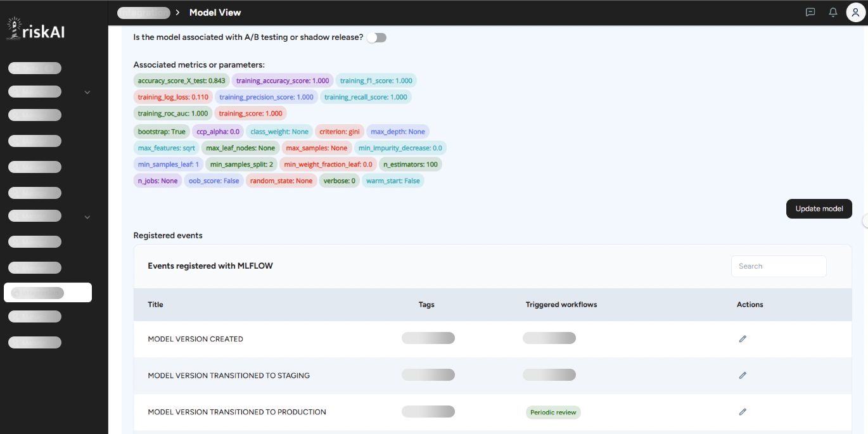Click the verbose: 0 chip

pos(339,181)
